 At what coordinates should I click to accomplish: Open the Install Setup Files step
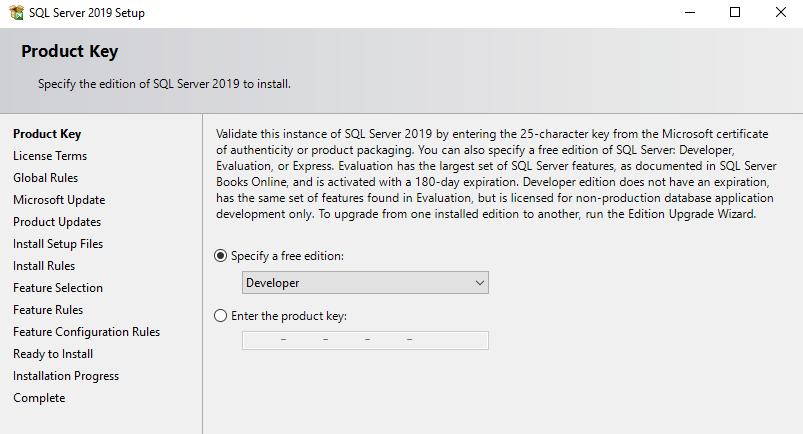[58, 244]
